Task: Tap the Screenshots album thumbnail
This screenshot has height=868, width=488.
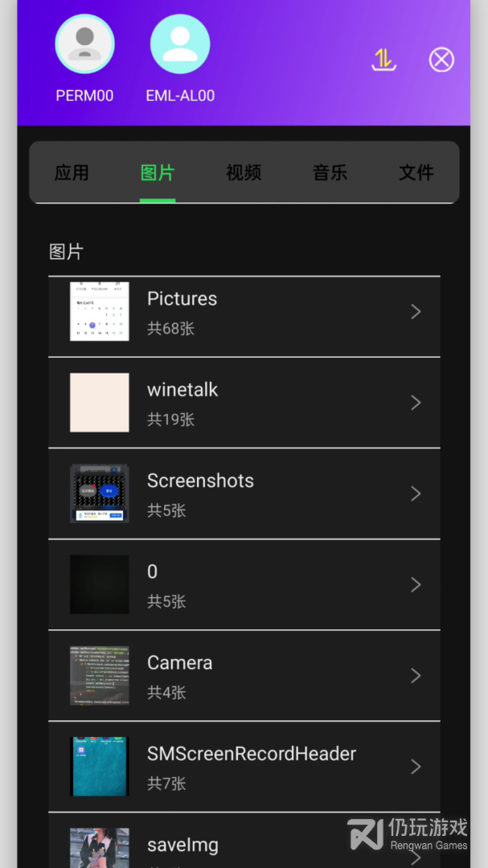Action: [100, 493]
